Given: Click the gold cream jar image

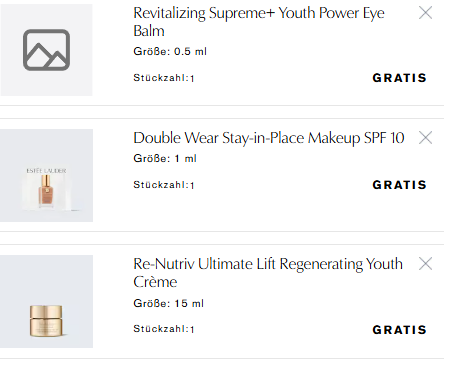Looking at the screenshot, I should click(46, 320).
